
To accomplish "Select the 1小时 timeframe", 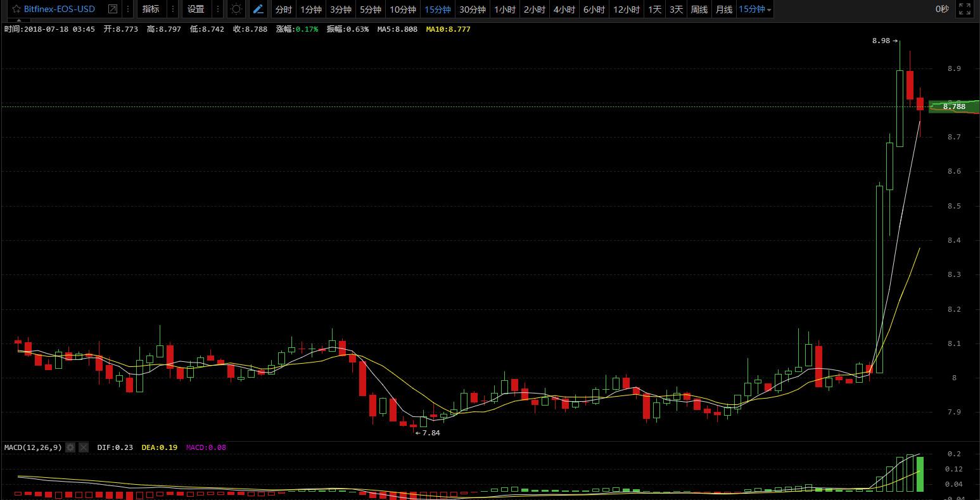I will [x=504, y=10].
